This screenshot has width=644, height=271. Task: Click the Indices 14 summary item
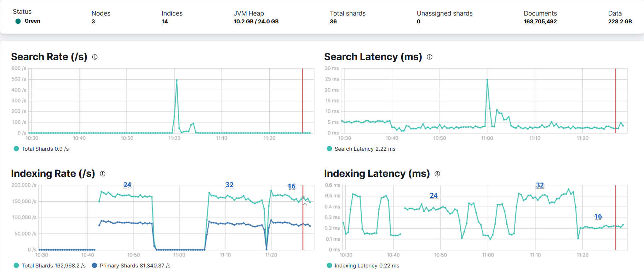tap(172, 17)
